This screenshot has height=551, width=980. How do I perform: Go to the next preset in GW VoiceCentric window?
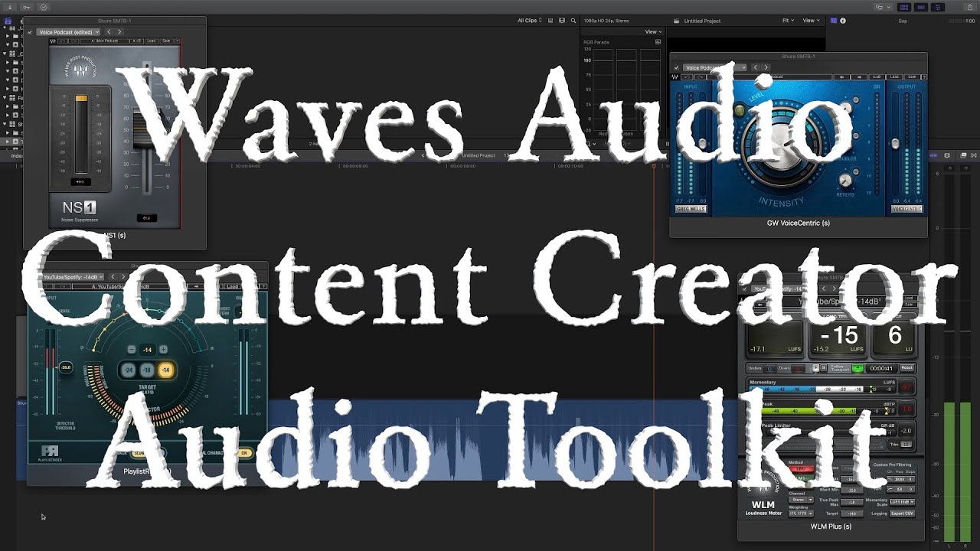coord(766,67)
